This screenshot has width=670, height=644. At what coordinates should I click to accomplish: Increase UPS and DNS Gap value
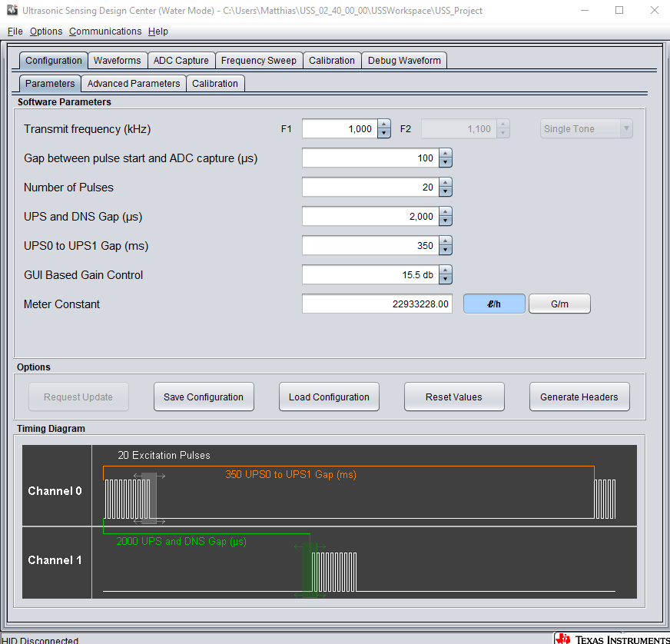click(x=445, y=211)
